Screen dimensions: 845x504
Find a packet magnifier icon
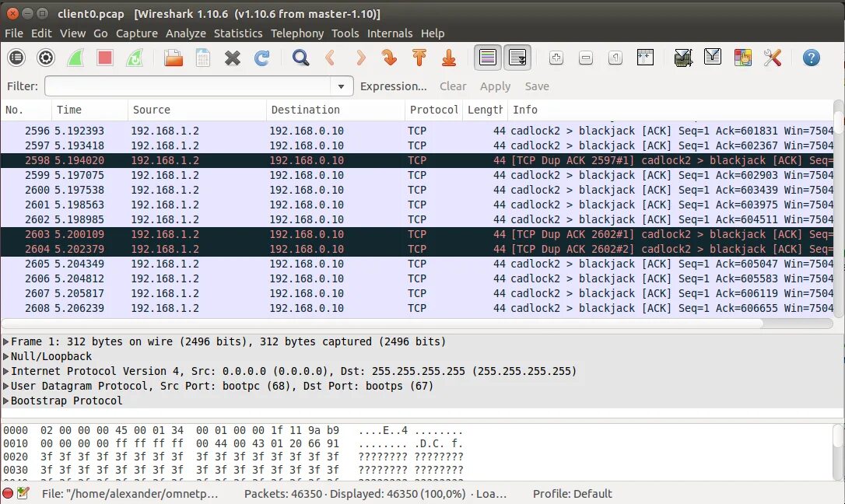(x=300, y=58)
